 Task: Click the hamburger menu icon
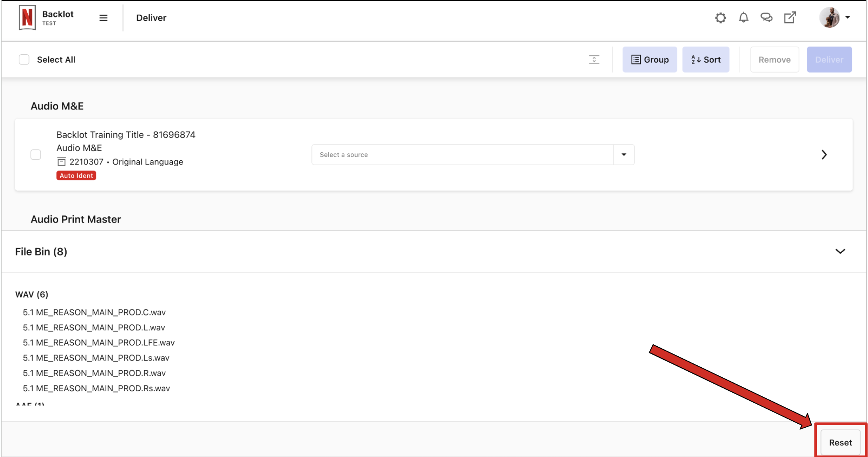(103, 18)
